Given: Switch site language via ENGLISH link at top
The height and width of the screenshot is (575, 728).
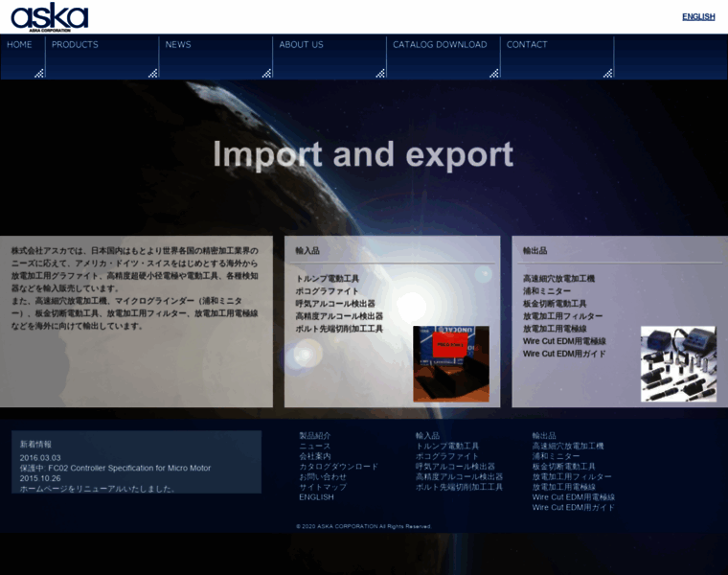Looking at the screenshot, I should [x=698, y=16].
